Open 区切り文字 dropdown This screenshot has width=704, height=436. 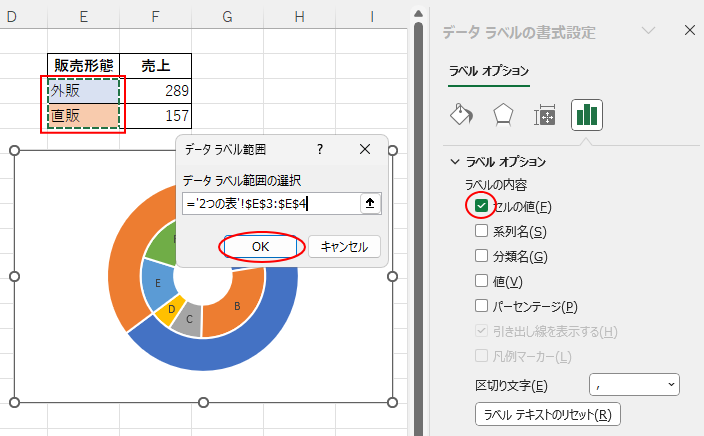(634, 385)
